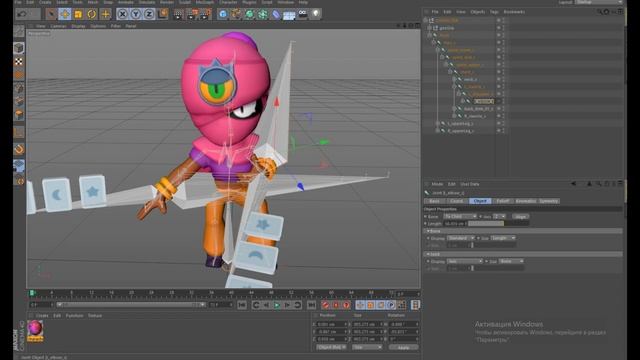Toggle the Z axis lock

point(149,14)
